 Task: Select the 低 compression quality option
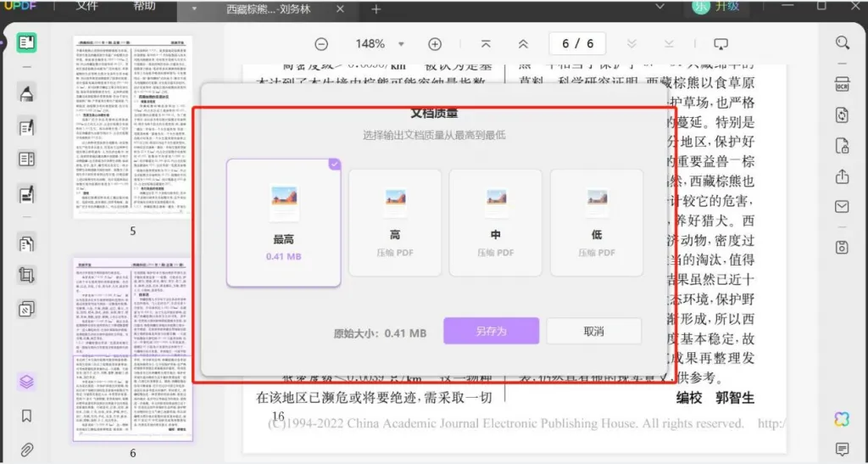(x=596, y=222)
